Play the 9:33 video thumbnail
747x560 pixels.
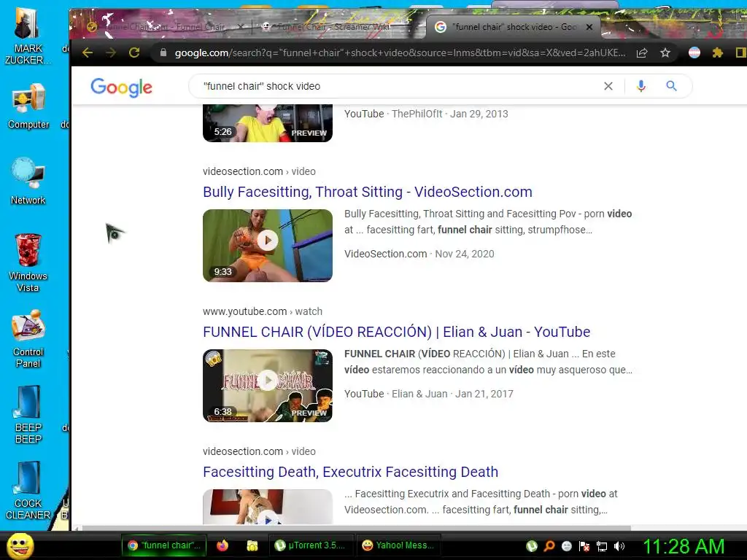point(268,246)
